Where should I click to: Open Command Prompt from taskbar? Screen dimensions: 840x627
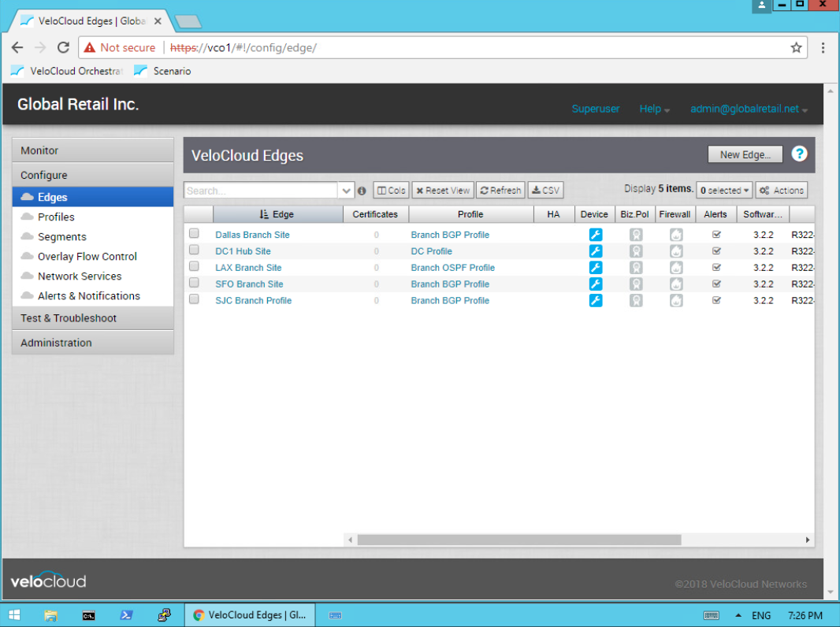pos(88,615)
